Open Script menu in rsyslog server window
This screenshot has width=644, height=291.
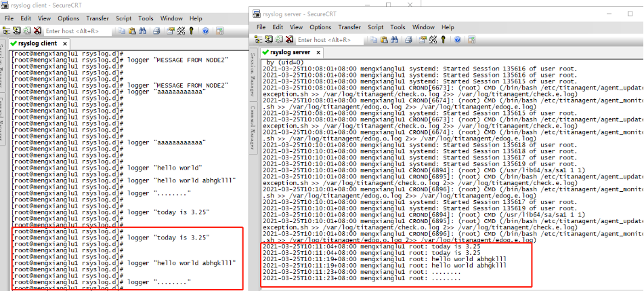tap(375, 27)
